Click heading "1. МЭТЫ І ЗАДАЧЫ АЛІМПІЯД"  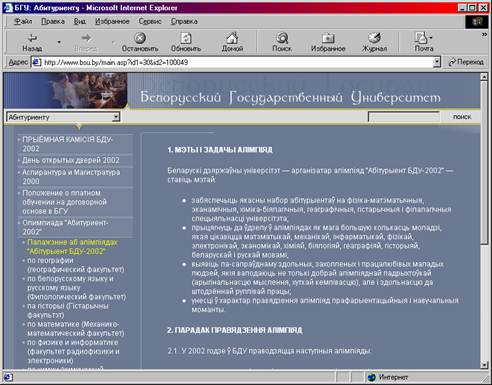[x=220, y=150]
